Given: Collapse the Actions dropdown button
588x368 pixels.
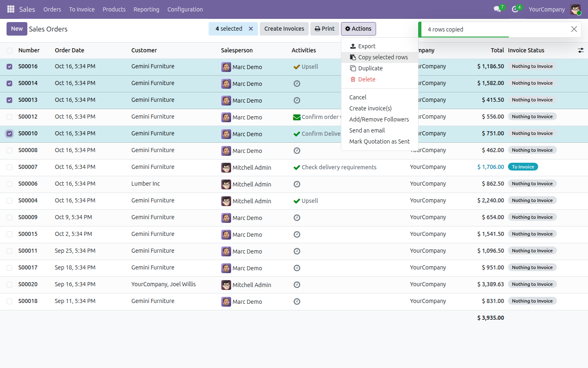Looking at the screenshot, I should [358, 29].
